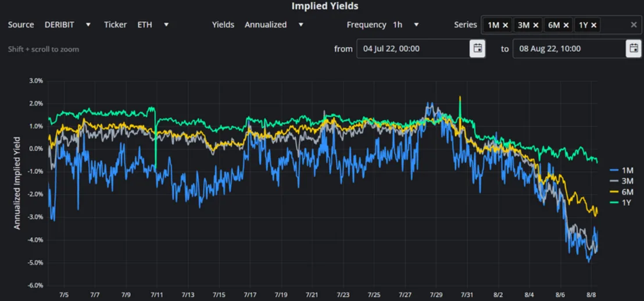Click the Series multi-select box
Viewport: 644px width, 301px height.
[x=561, y=25]
